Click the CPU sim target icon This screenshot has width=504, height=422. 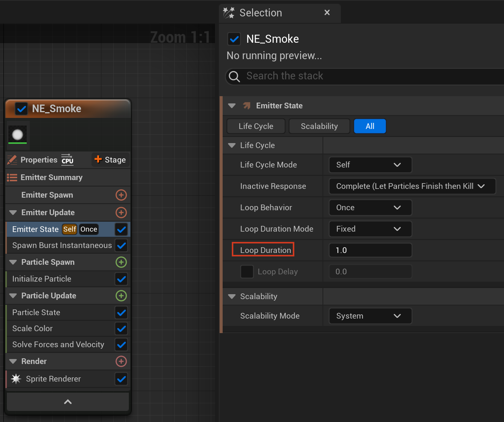coord(67,160)
